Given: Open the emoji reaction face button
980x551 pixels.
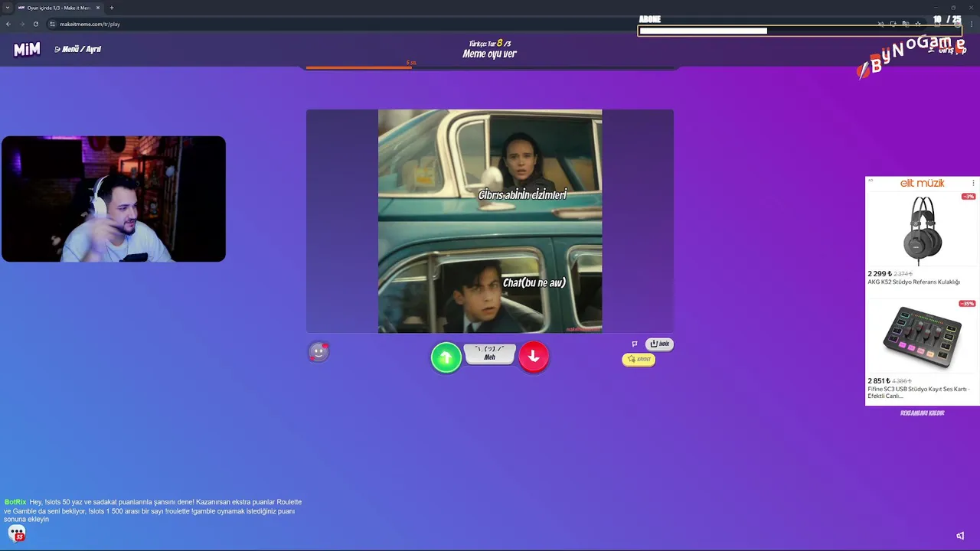Looking at the screenshot, I should pos(318,351).
